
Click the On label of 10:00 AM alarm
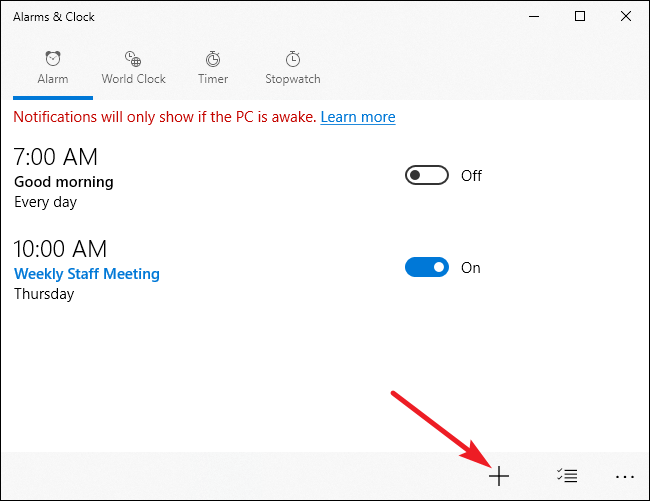471,268
